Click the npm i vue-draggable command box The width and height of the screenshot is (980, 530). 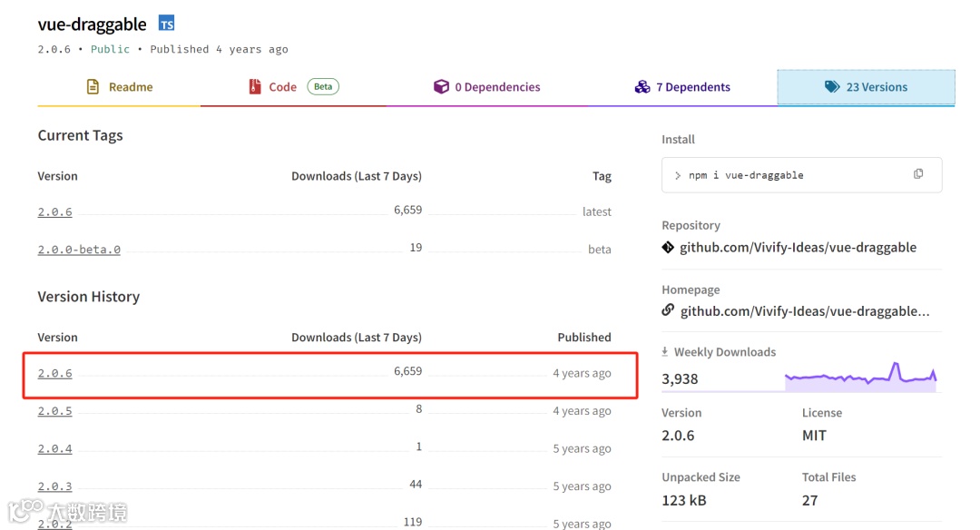pyautogui.click(x=802, y=175)
